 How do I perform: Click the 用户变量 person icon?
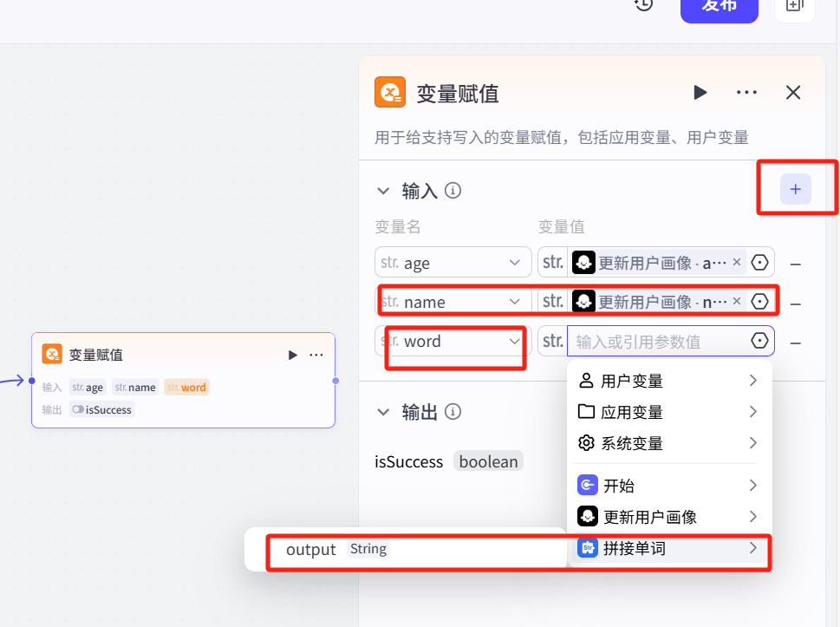click(586, 381)
